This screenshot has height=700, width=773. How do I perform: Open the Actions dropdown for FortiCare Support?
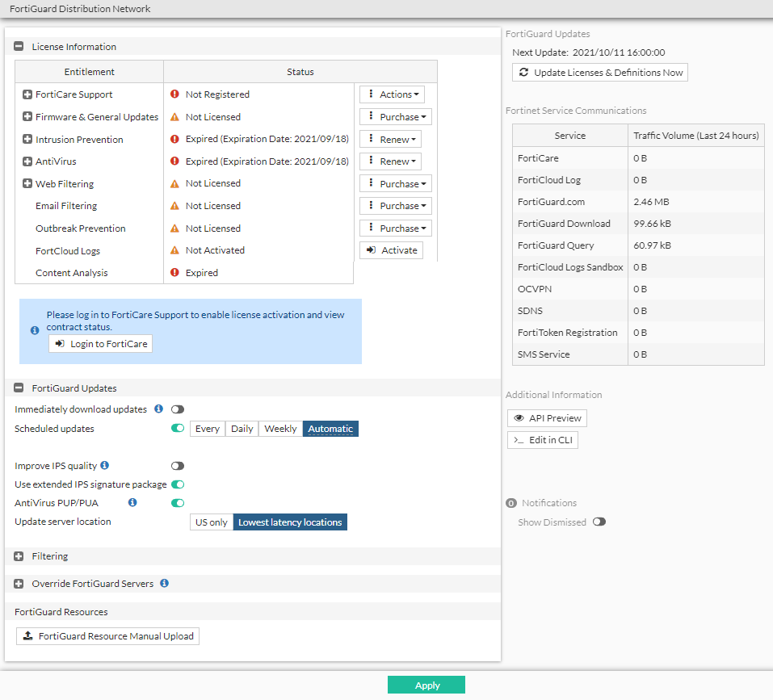click(392, 94)
